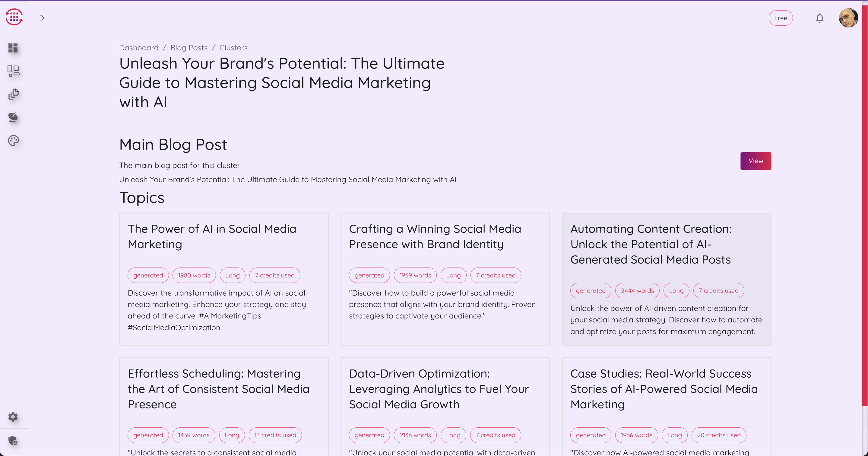Toggle the generated tag on first topic card

click(148, 275)
